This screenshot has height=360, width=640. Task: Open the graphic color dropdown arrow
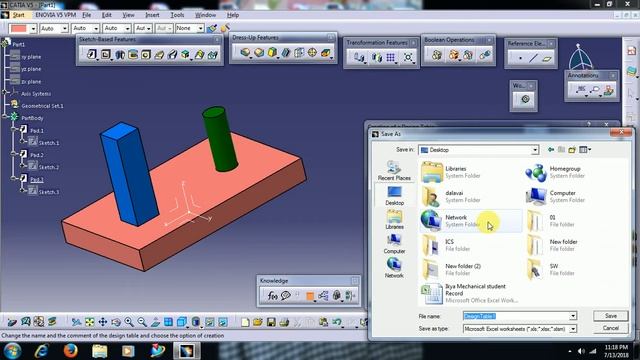[33, 28]
